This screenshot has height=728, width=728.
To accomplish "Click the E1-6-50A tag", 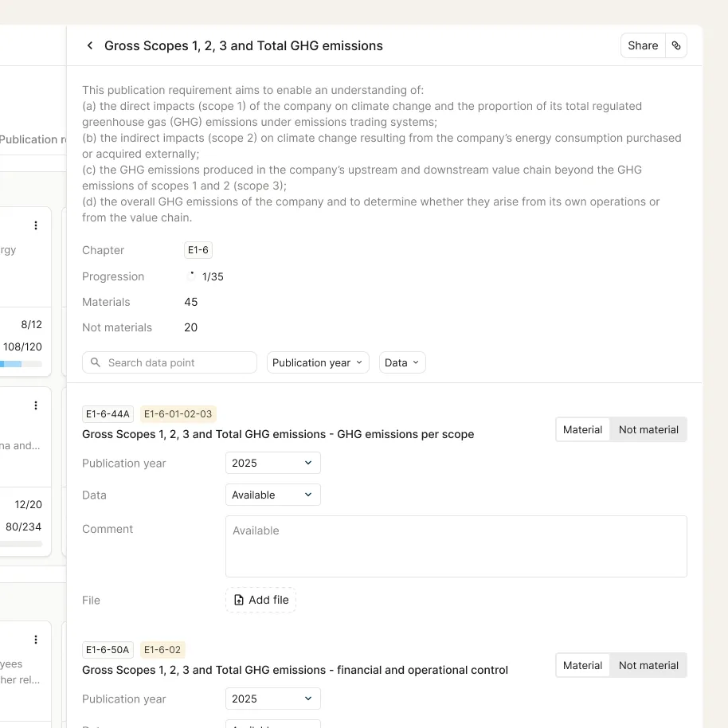I will (108, 650).
